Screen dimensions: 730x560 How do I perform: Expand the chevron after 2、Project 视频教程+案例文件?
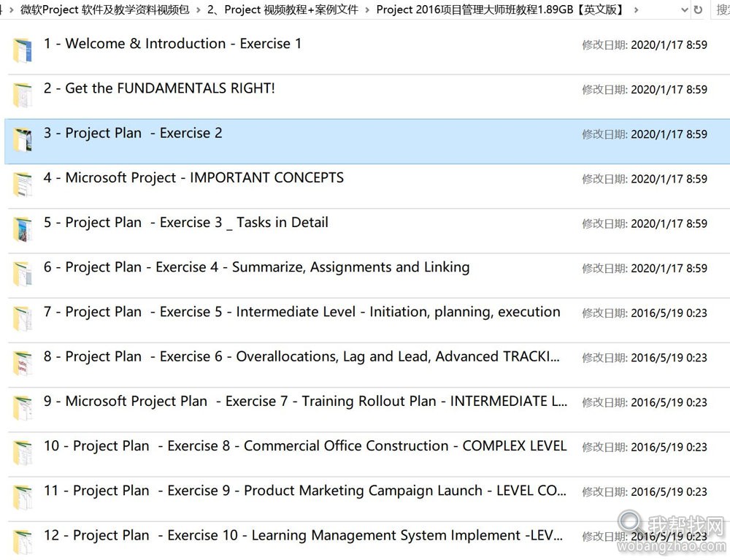tap(367, 9)
